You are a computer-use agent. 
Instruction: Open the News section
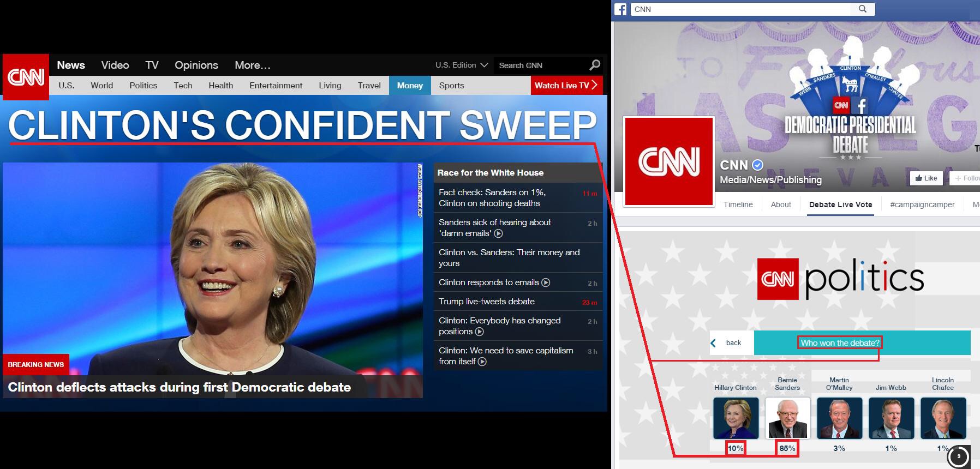click(71, 65)
